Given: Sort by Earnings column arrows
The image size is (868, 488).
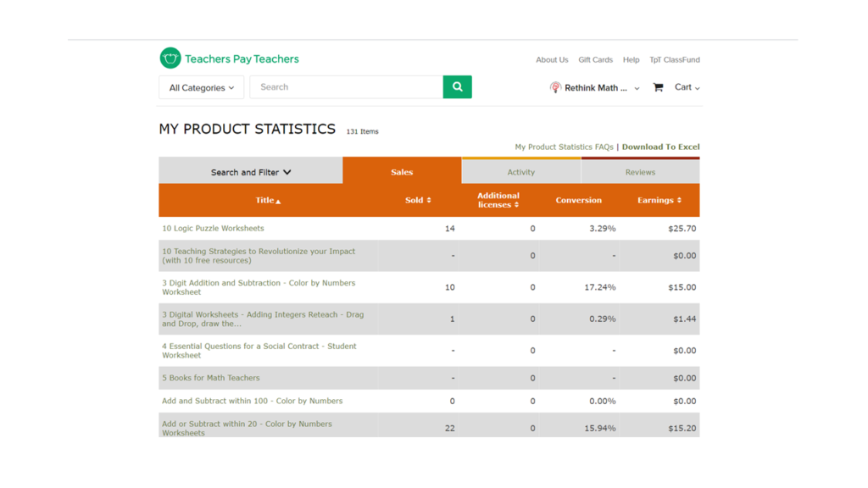Looking at the screenshot, I should [679, 201].
